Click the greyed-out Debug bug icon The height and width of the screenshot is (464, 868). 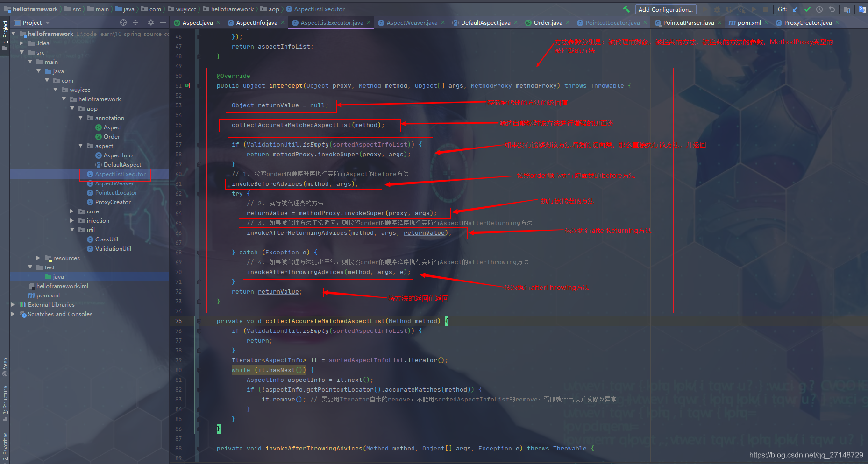point(717,9)
